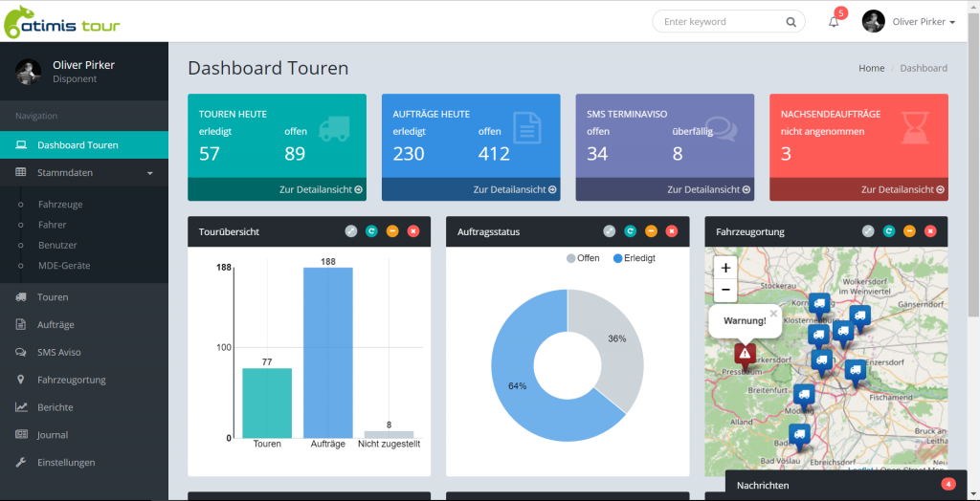Click the search magnifier icon
This screenshot has height=501, width=980.
[x=791, y=22]
